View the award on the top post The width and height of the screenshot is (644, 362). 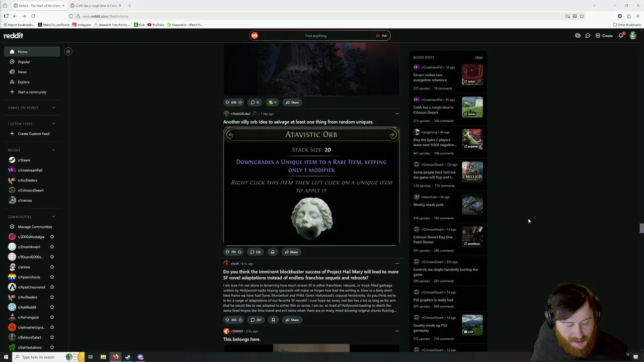point(272,103)
